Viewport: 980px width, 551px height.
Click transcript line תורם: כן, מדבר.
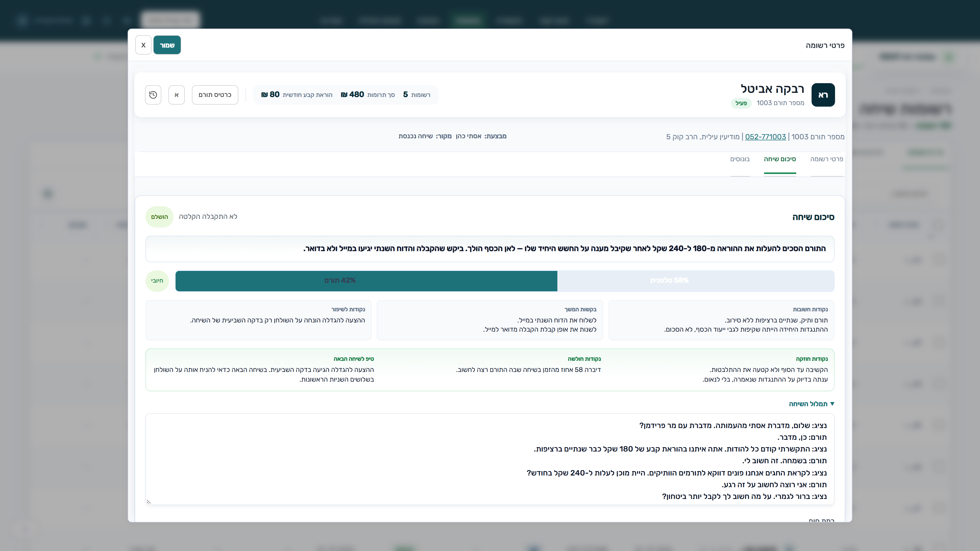[802, 437]
